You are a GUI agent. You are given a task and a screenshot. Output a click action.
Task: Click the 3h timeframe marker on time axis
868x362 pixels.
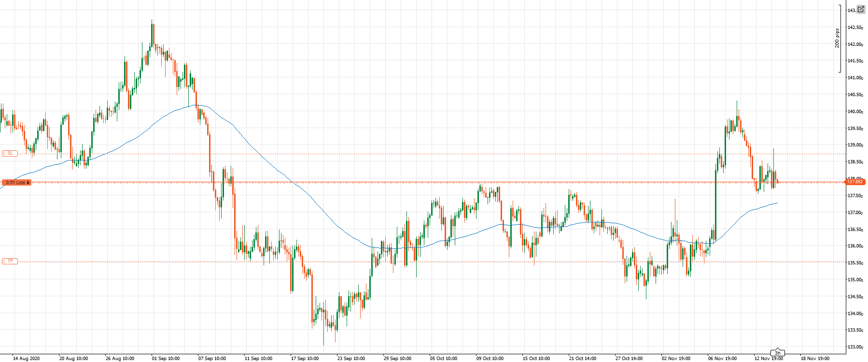[777, 353]
